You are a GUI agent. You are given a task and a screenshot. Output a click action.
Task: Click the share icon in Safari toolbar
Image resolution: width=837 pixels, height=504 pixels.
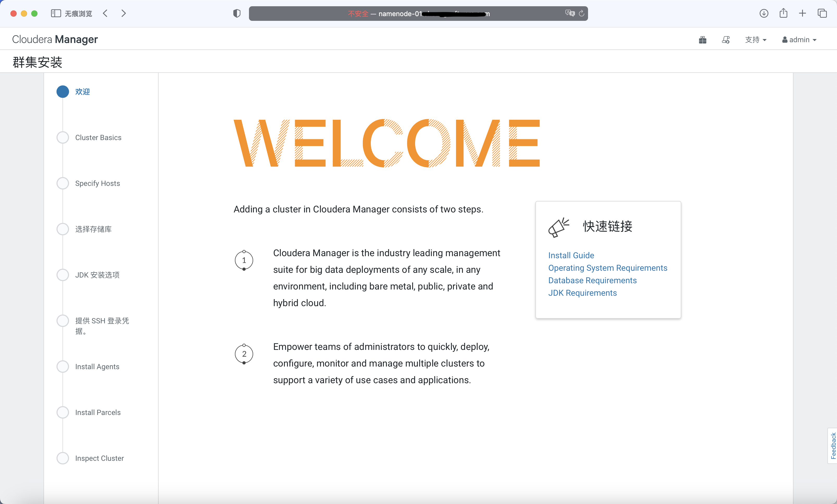click(783, 14)
